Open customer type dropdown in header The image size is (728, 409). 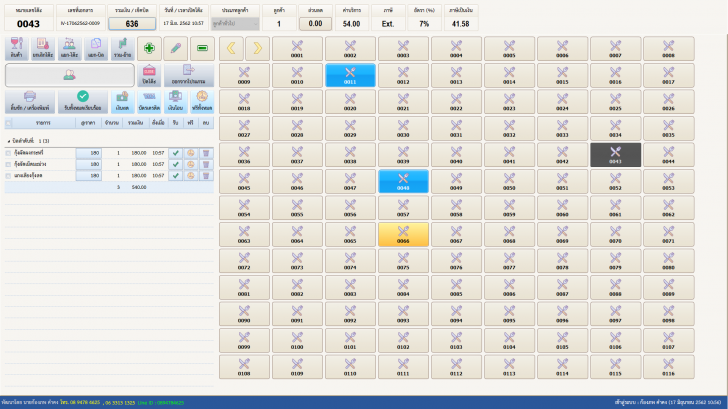pos(235,24)
